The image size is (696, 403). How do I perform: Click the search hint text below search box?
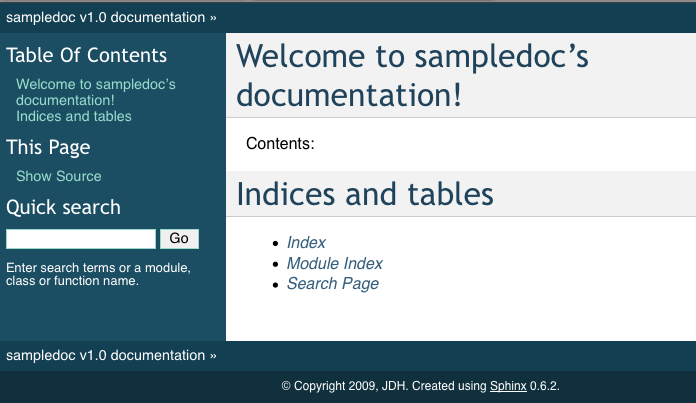pos(98,274)
